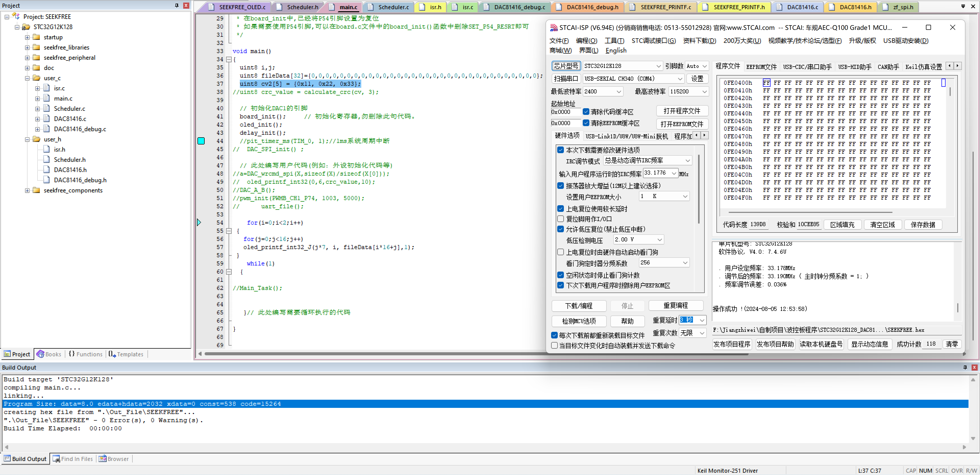
Task: Click the seekfree_libraries folder icon
Action: coord(36,47)
